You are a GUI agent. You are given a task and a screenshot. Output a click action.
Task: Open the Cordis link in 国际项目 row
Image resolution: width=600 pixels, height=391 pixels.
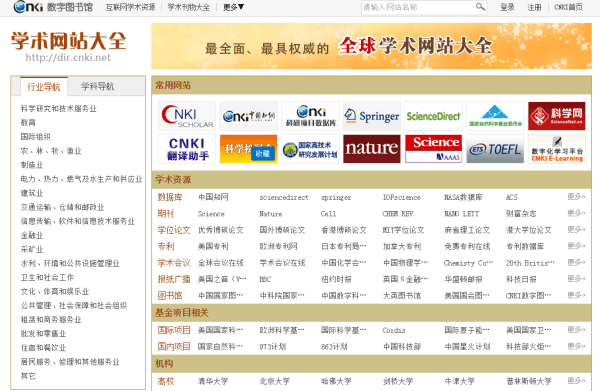pyautogui.click(x=394, y=331)
